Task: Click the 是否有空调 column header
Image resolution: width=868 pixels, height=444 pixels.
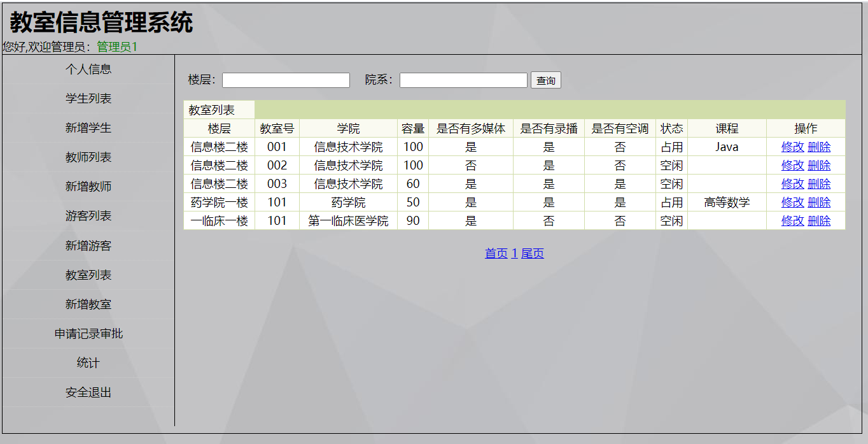Action: point(620,129)
